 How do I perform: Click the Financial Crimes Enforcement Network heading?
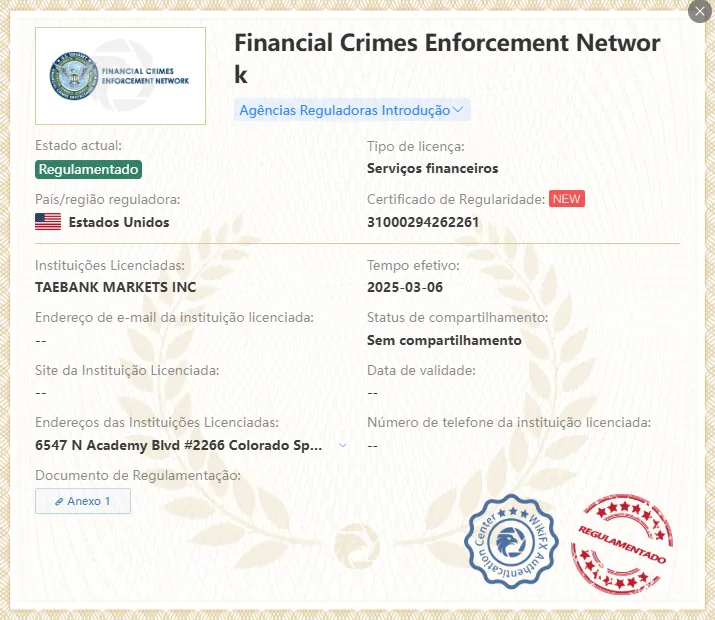click(x=447, y=59)
